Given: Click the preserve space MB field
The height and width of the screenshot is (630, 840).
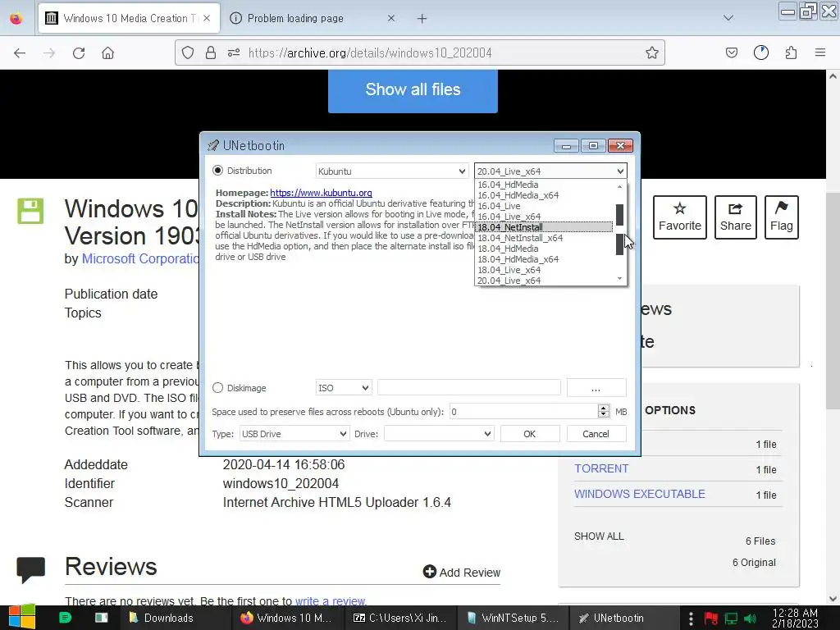Looking at the screenshot, I should (x=523, y=412).
